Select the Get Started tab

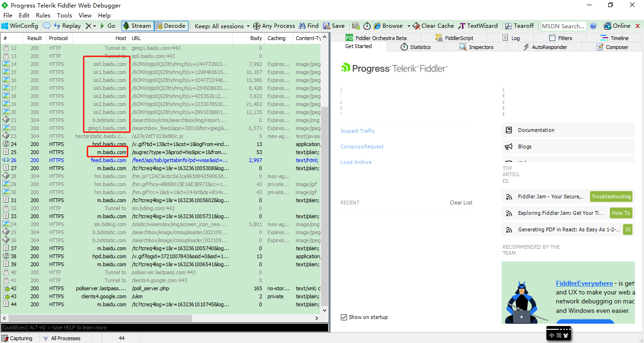[x=358, y=46]
